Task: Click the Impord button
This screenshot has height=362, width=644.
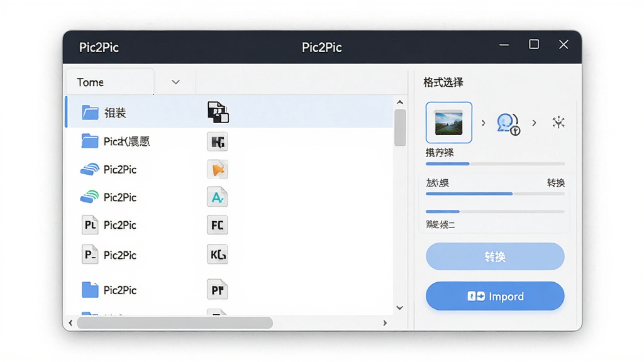Action: [x=495, y=296]
